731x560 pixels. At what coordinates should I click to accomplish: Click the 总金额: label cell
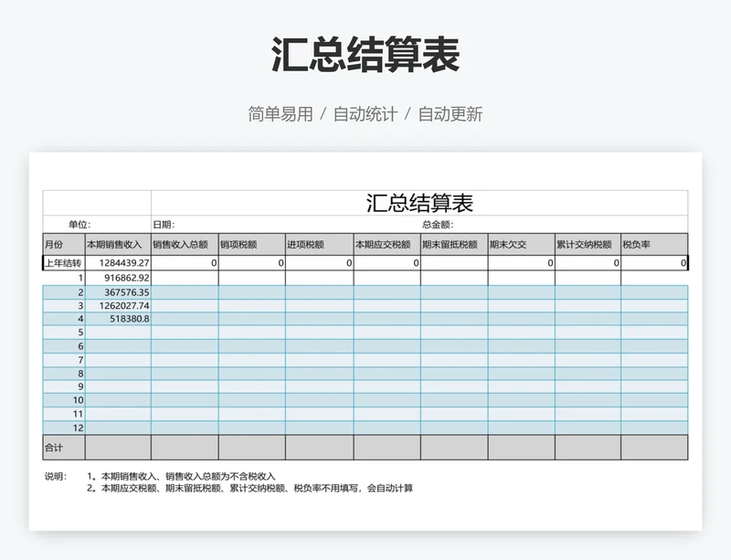point(438,225)
